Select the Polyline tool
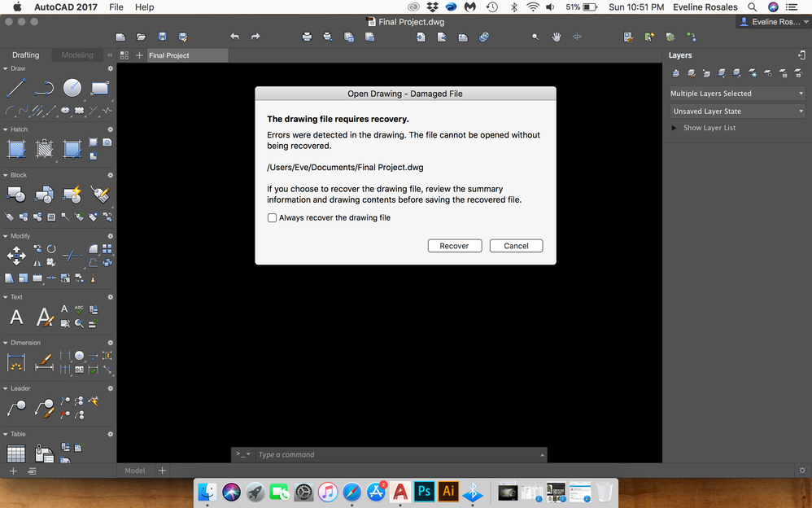Image resolution: width=812 pixels, height=508 pixels. tap(44, 89)
